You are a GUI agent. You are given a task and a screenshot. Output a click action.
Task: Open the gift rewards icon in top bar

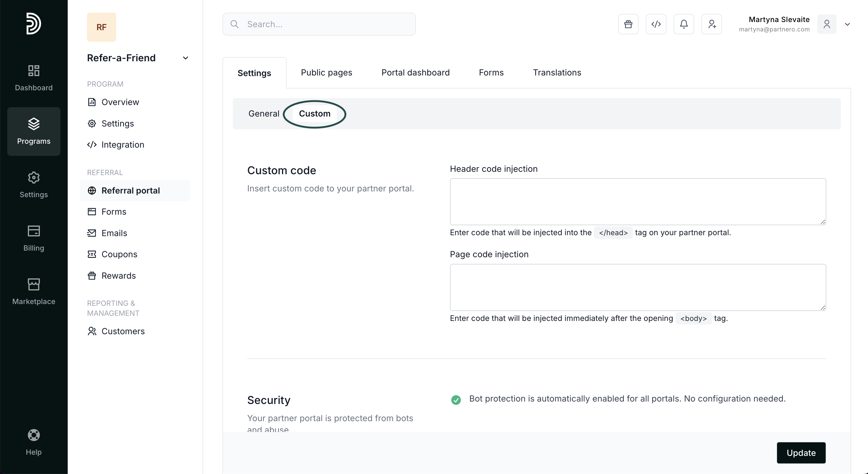pyautogui.click(x=628, y=24)
